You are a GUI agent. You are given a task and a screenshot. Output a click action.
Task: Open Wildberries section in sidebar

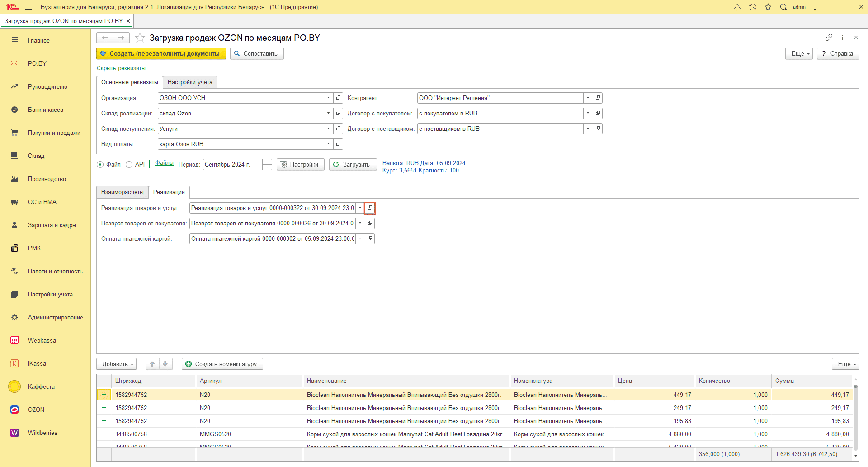pyautogui.click(x=42, y=433)
